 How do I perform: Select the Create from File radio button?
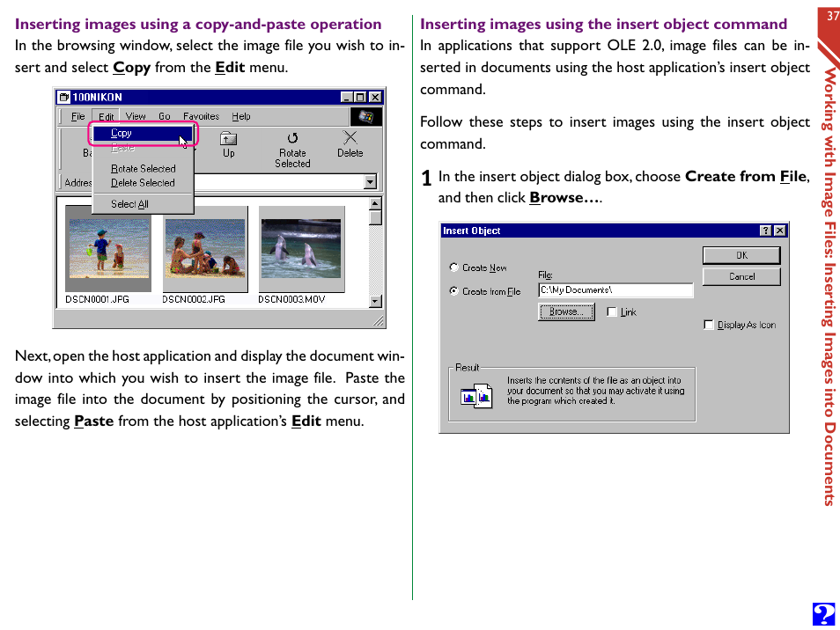pyautogui.click(x=453, y=290)
